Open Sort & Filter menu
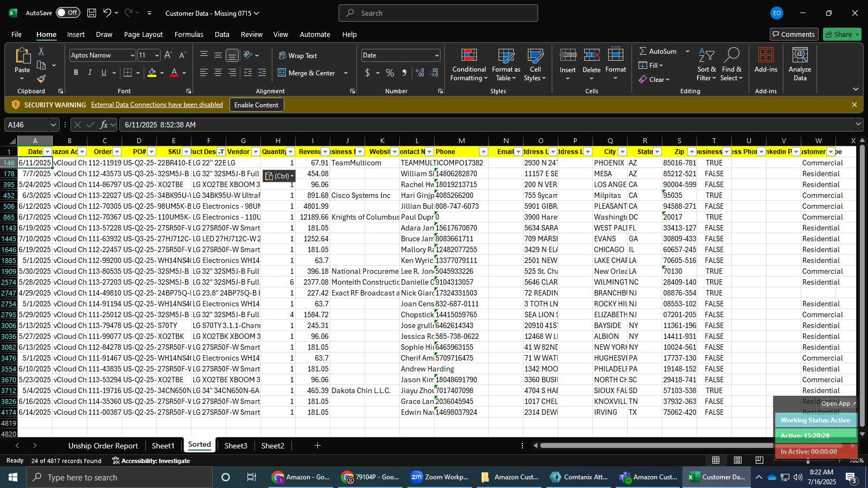The image size is (868, 488). pyautogui.click(x=706, y=65)
